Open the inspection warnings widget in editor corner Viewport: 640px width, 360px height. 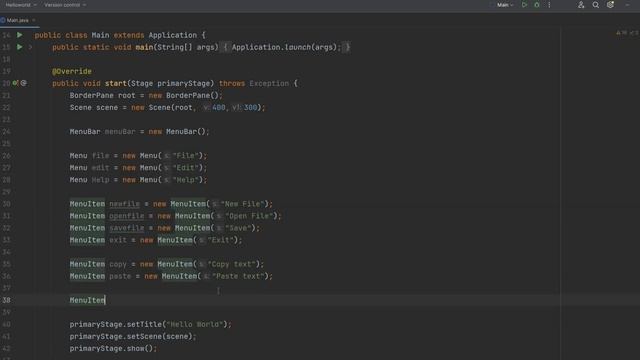click(626, 33)
